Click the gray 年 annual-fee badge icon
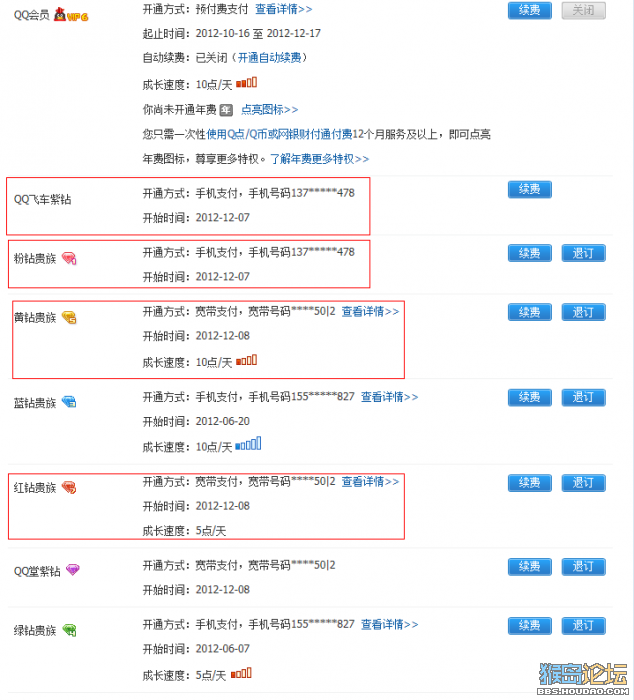This screenshot has width=634, height=700. (227, 110)
